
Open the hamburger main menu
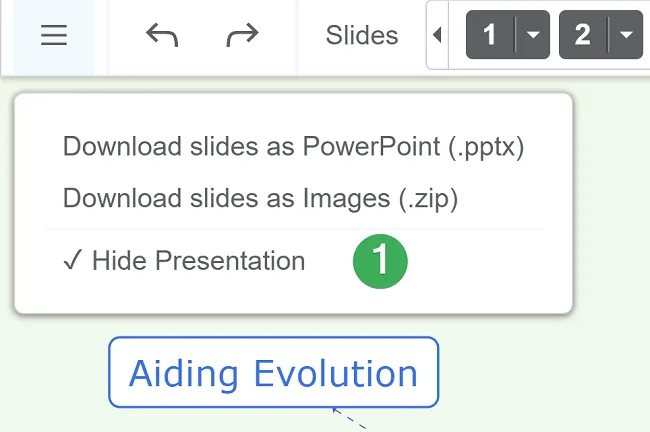pos(54,36)
